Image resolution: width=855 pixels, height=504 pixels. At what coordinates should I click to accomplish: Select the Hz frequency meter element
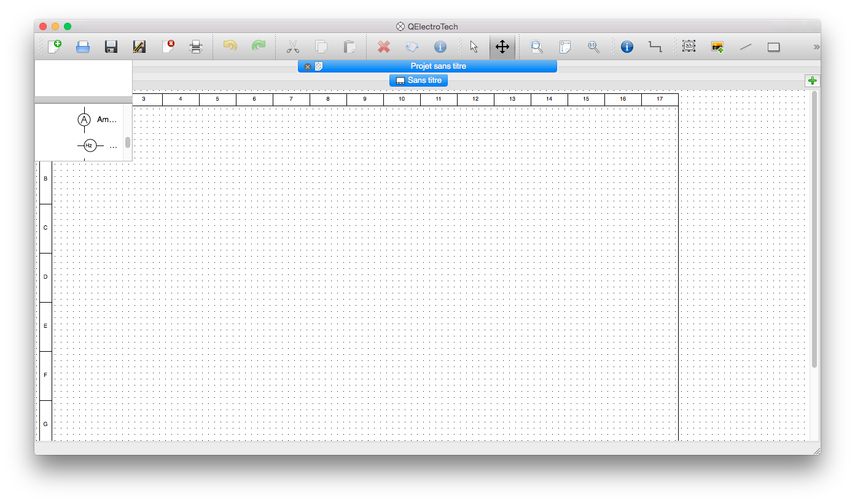point(90,145)
